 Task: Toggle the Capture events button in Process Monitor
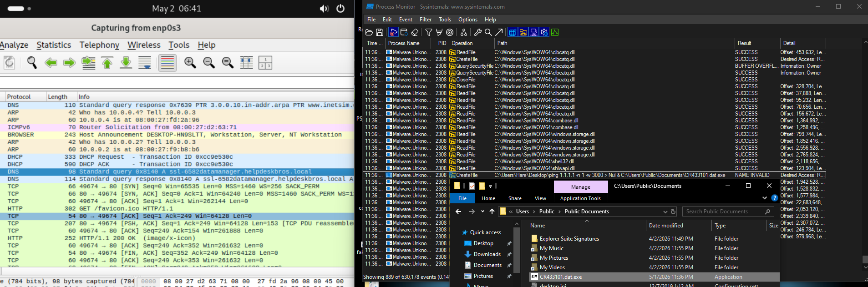(393, 32)
